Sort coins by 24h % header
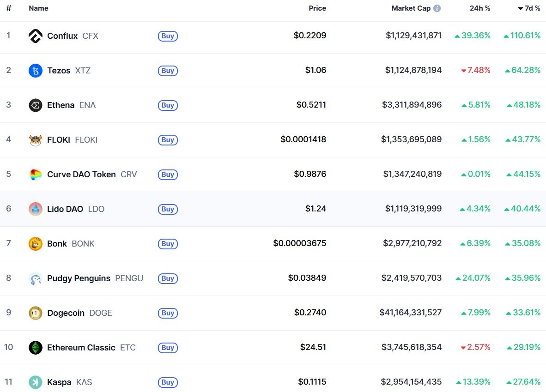This screenshot has width=546, height=392. (x=479, y=8)
